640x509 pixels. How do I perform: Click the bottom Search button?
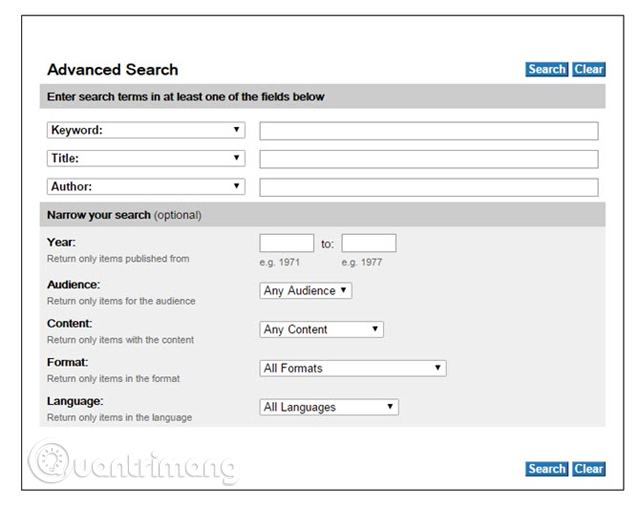(x=546, y=469)
